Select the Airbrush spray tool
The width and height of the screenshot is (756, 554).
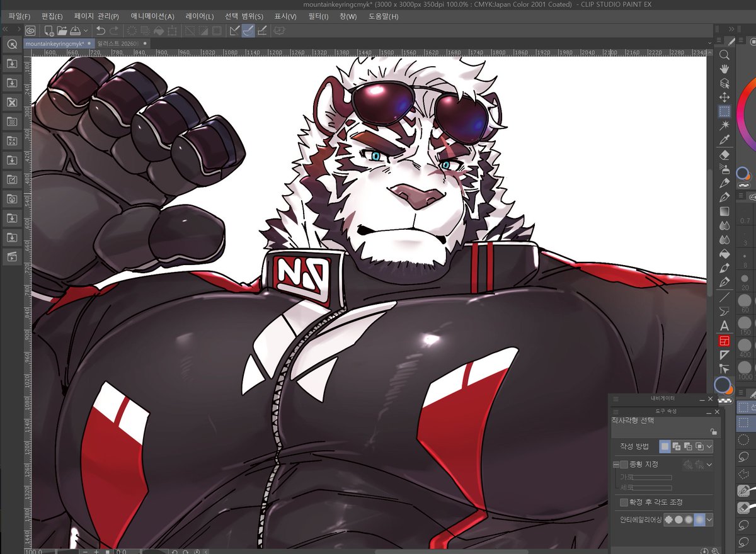click(724, 169)
